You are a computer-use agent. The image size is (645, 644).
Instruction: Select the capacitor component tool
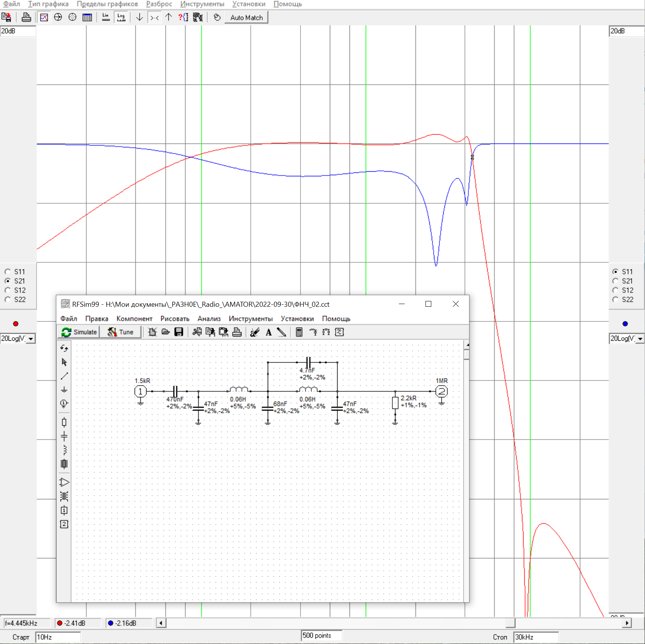[x=64, y=436]
